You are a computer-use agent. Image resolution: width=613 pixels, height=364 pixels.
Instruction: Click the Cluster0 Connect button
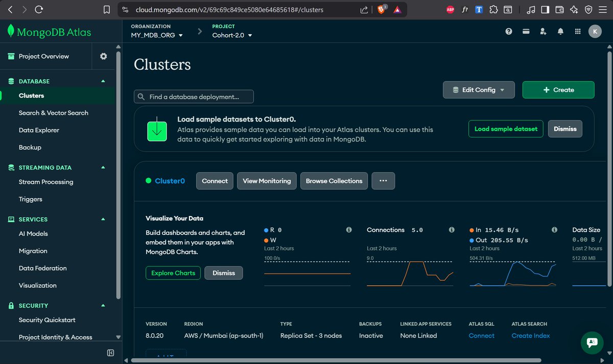[215, 181]
